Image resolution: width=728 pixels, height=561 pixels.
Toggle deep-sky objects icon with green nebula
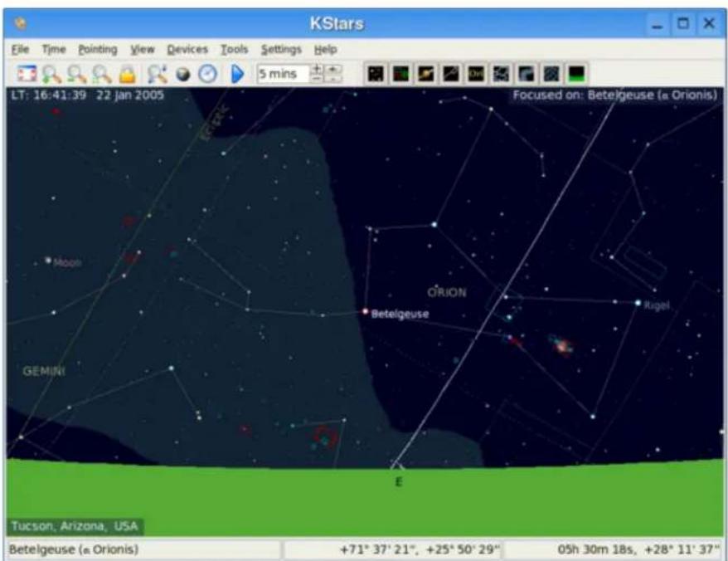[x=400, y=73]
